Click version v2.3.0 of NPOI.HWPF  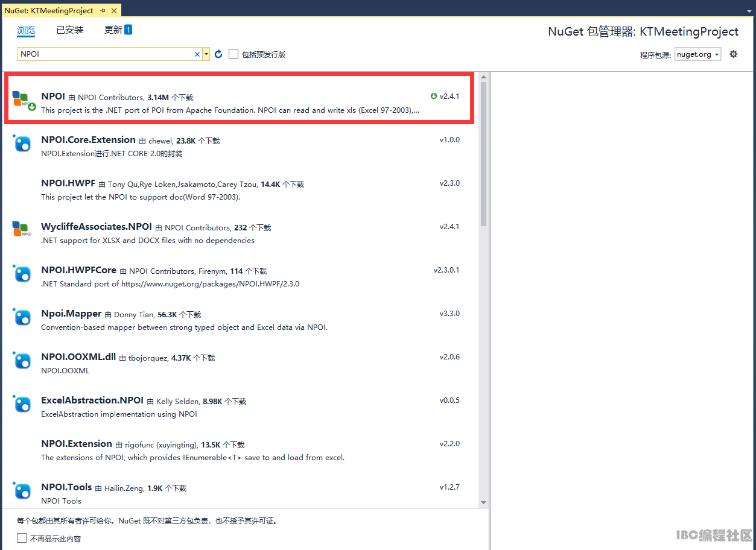coord(449,183)
